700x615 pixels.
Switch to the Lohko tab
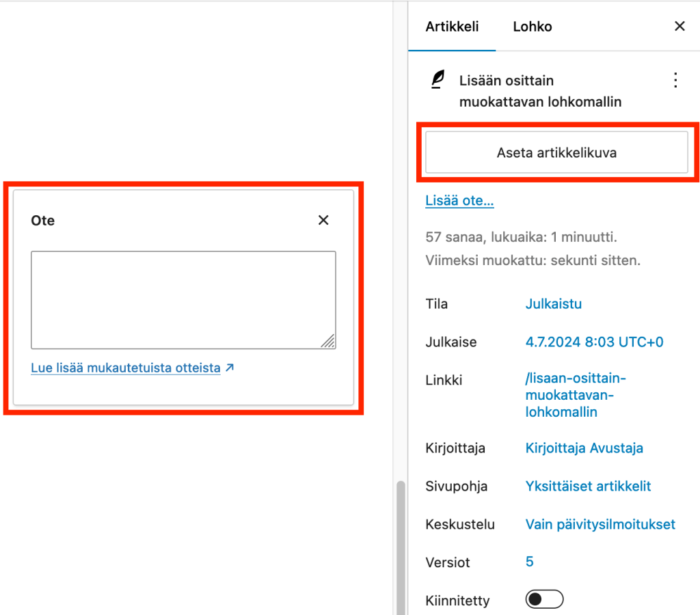532,27
